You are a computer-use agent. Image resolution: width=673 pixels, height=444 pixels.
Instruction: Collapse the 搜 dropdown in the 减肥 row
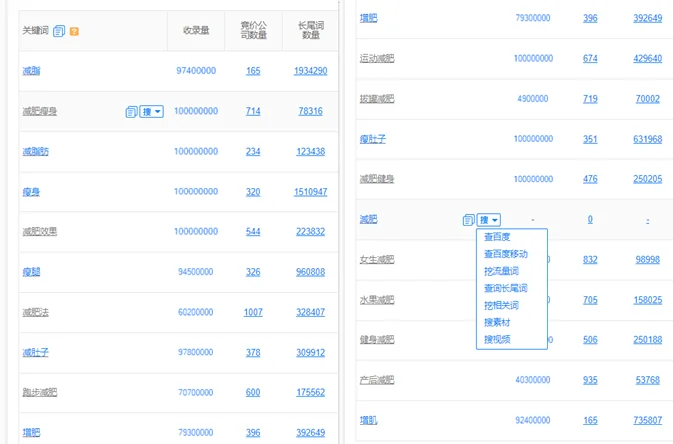[x=488, y=220]
